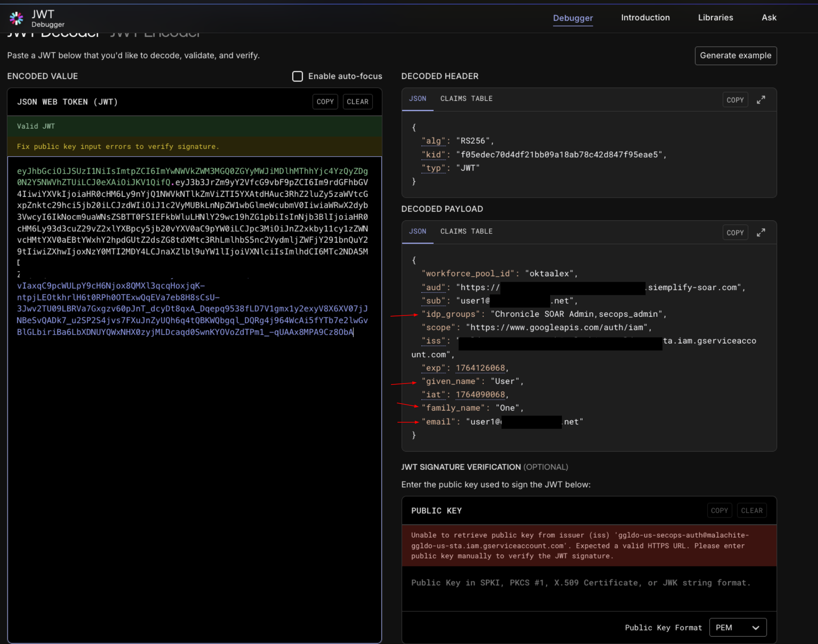Go to the Ask page

coord(769,17)
